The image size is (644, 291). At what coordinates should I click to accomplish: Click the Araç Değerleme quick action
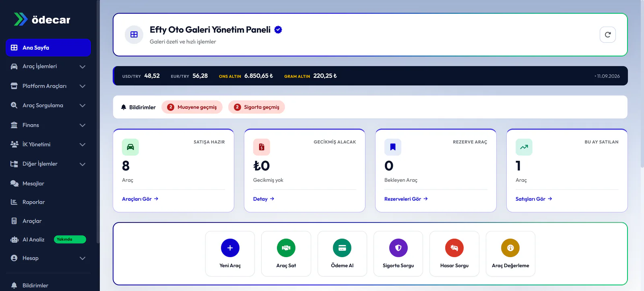tap(510, 254)
